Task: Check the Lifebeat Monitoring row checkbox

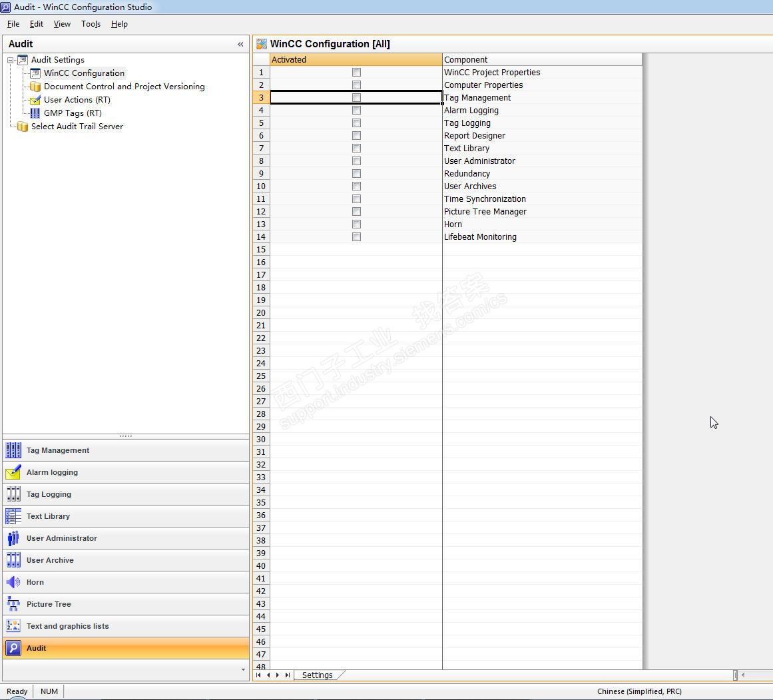Action: (x=356, y=237)
